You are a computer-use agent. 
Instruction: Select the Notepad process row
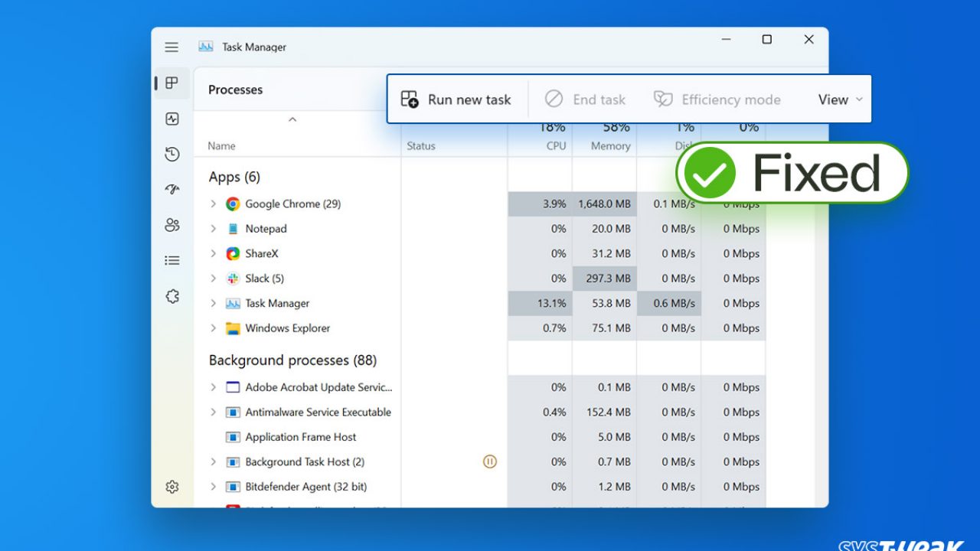[x=266, y=229]
